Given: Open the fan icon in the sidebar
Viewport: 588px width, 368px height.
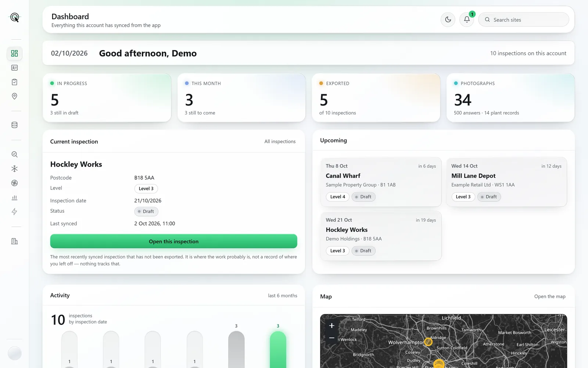Looking at the screenshot, I should pos(14,183).
